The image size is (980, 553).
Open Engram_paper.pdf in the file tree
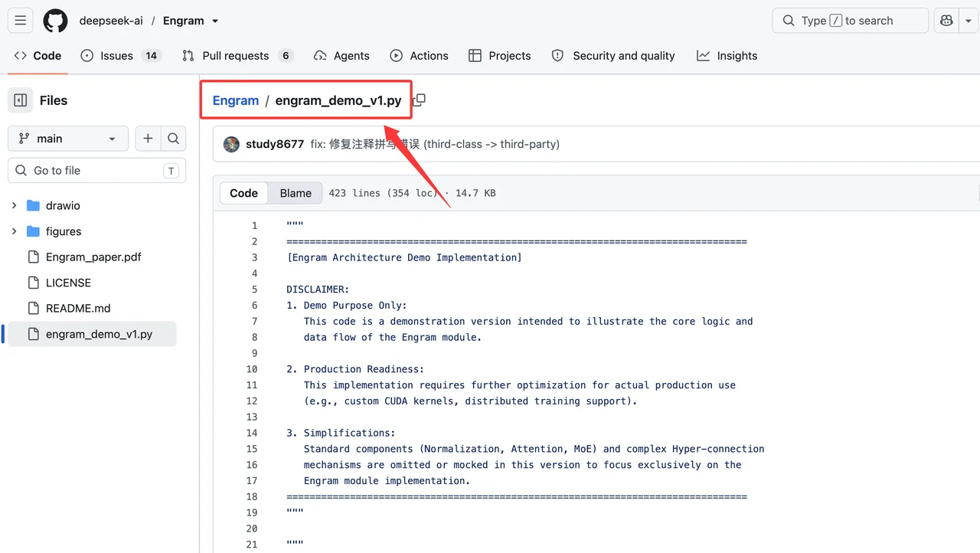tap(93, 257)
